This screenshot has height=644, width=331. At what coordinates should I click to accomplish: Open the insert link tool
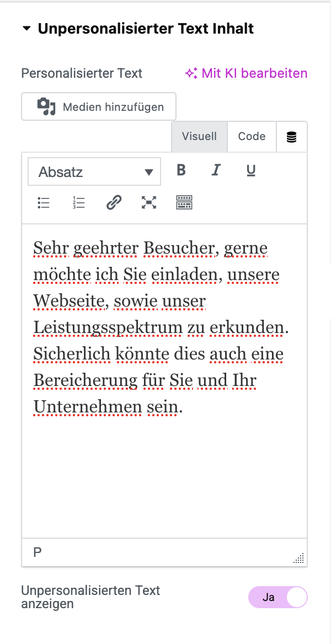coord(114,203)
